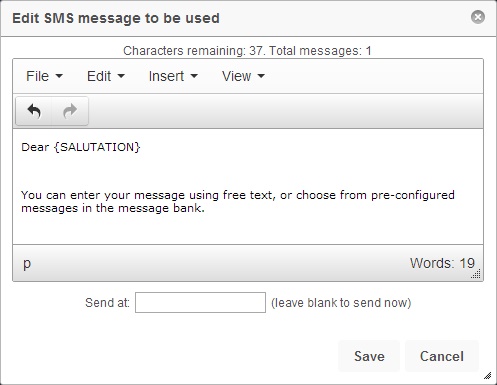Click the undo arrow icon
Viewport: 497px width, 385px height.
pyautogui.click(x=34, y=111)
